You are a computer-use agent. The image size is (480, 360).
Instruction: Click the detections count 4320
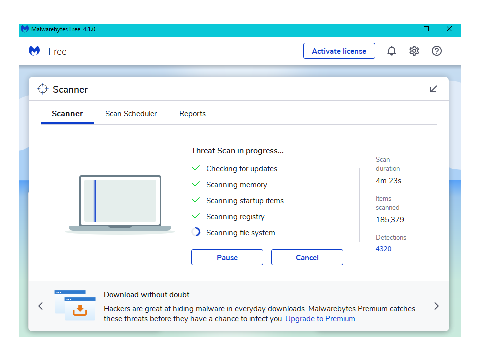(x=384, y=249)
